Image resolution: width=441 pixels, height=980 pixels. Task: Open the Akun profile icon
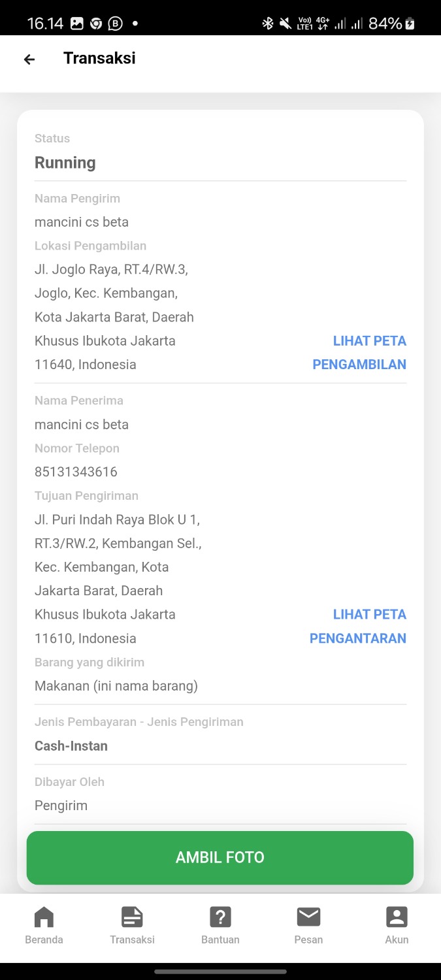397,917
